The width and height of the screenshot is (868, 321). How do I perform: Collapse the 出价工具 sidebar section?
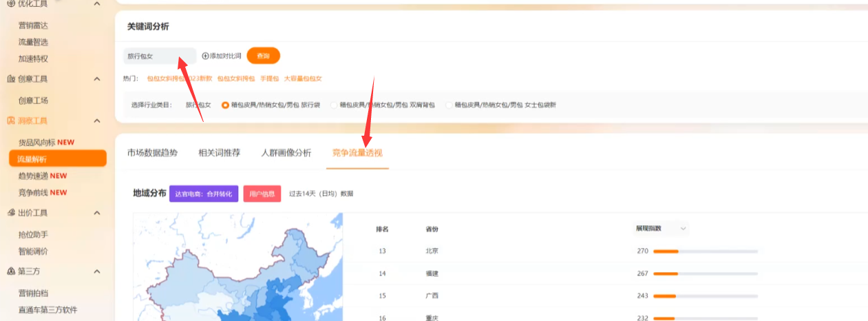96,213
